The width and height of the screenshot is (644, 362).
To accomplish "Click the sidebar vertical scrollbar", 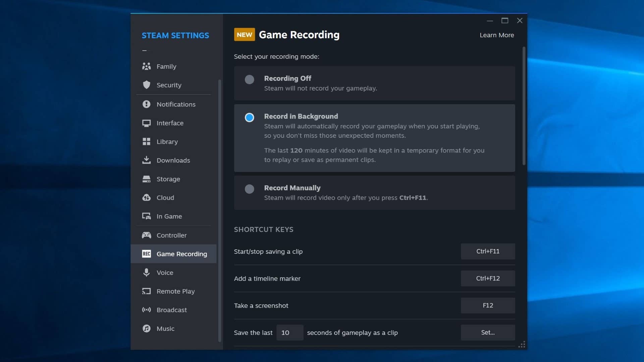I will (x=220, y=210).
